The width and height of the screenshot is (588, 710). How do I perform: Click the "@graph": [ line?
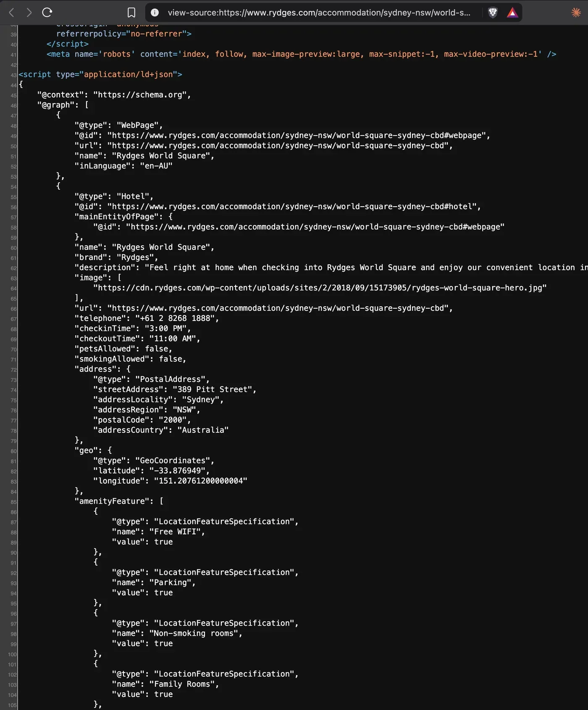click(x=63, y=105)
